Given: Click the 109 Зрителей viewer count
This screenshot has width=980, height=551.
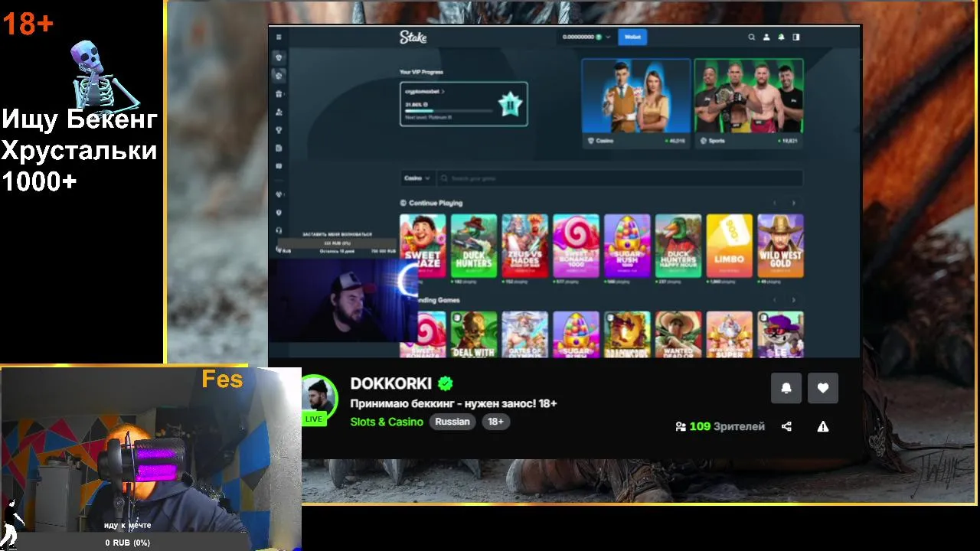Looking at the screenshot, I should [x=720, y=426].
